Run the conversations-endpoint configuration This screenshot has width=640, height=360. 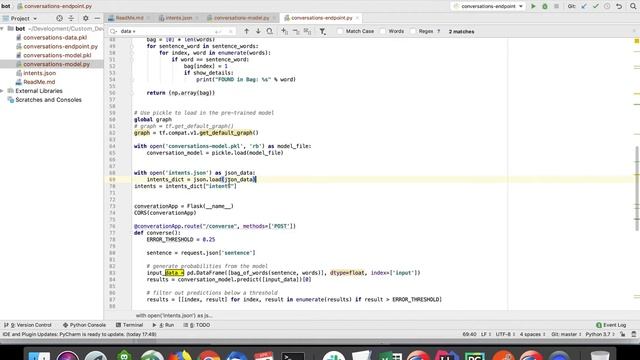point(533,6)
